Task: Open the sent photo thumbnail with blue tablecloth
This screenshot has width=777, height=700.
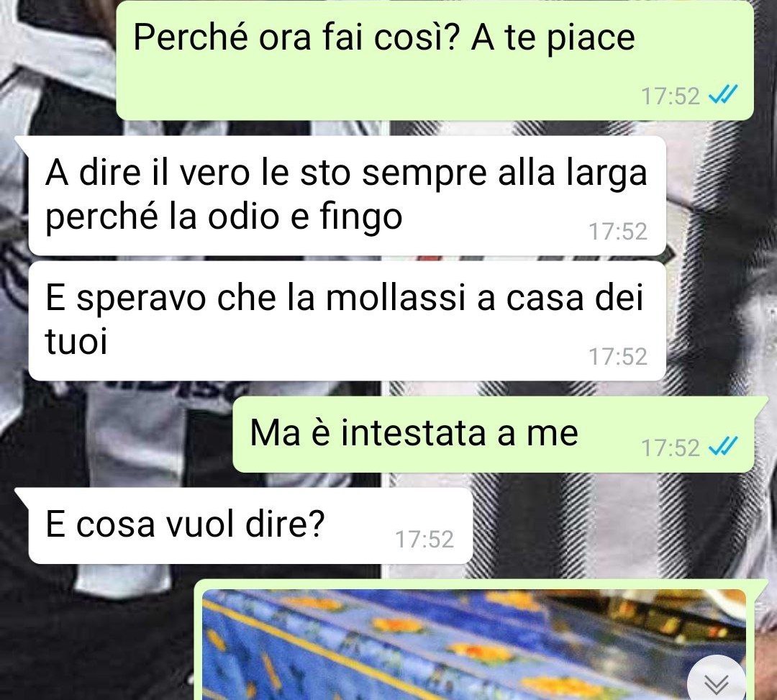Action: tap(473, 644)
